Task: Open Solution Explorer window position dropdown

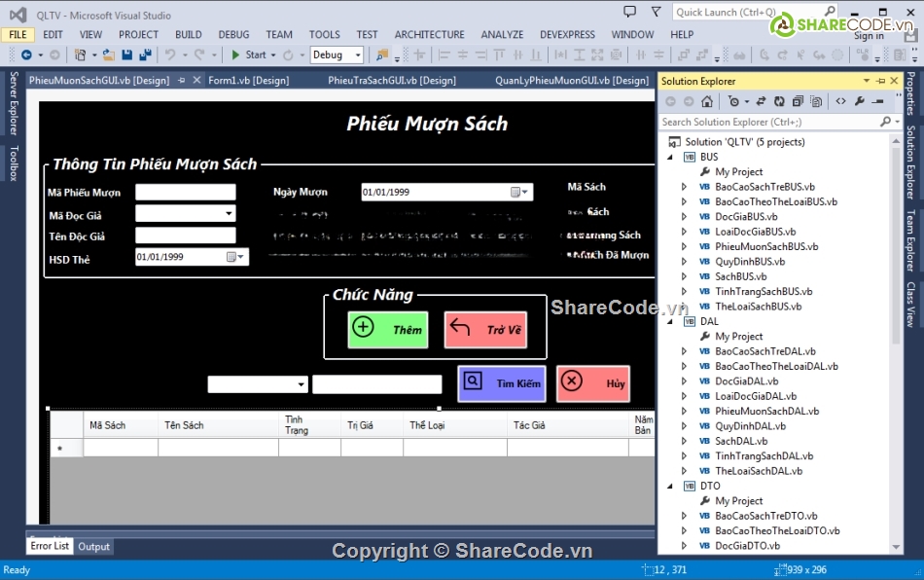Action: point(867,81)
